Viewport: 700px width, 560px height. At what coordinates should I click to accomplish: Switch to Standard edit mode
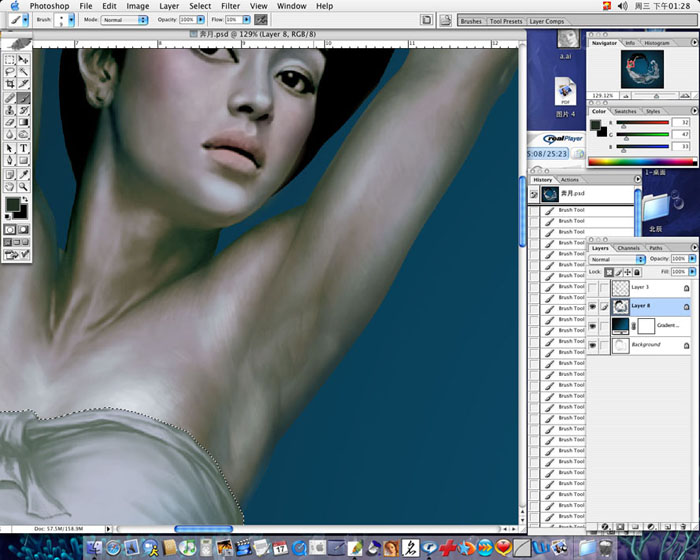[10, 230]
